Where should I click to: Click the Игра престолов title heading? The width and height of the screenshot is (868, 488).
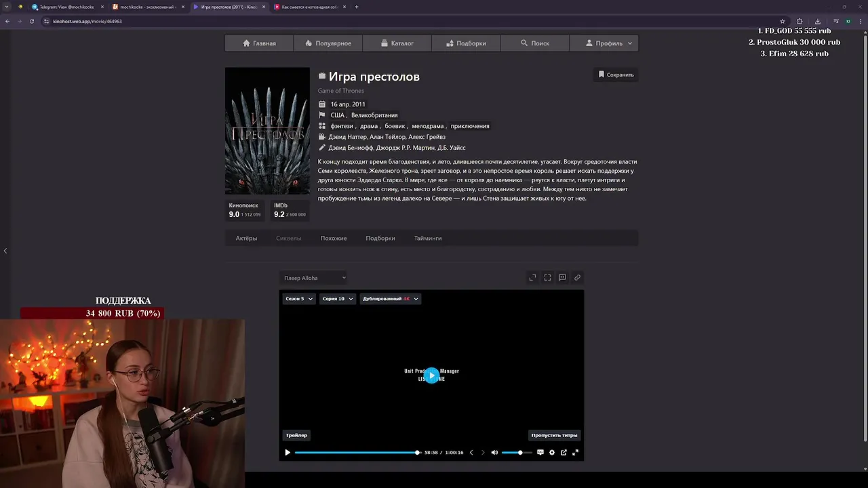[x=374, y=77]
